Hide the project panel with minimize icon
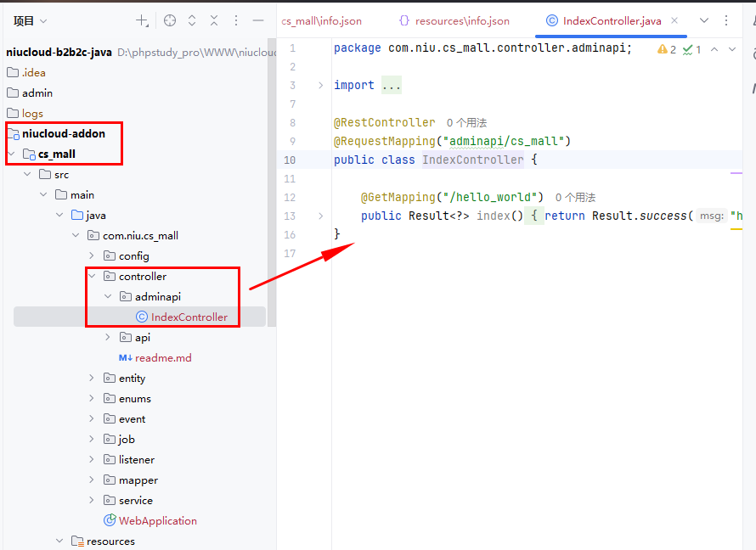This screenshot has height=550, width=756. pyautogui.click(x=258, y=20)
